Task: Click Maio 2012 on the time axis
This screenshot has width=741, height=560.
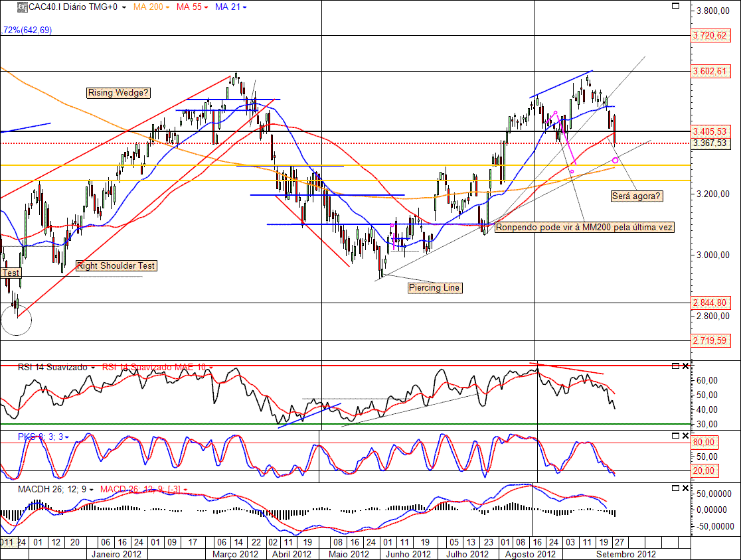Action: tap(349, 554)
